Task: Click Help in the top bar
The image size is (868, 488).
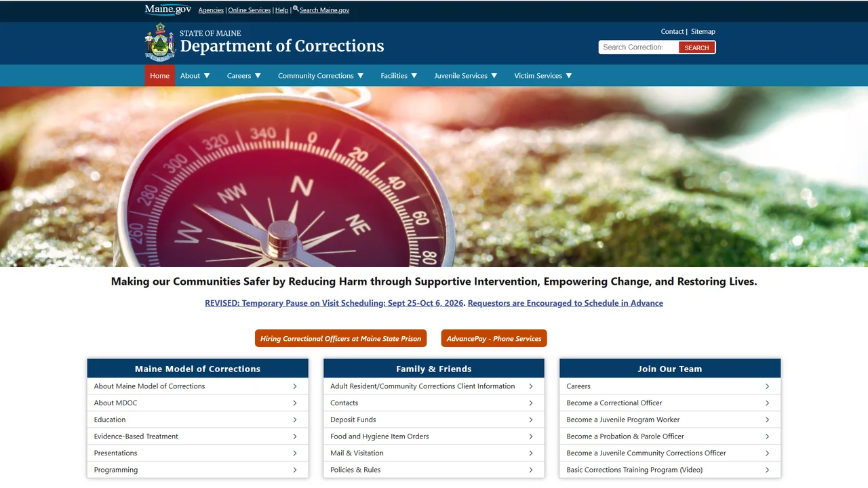Action: tap(281, 10)
